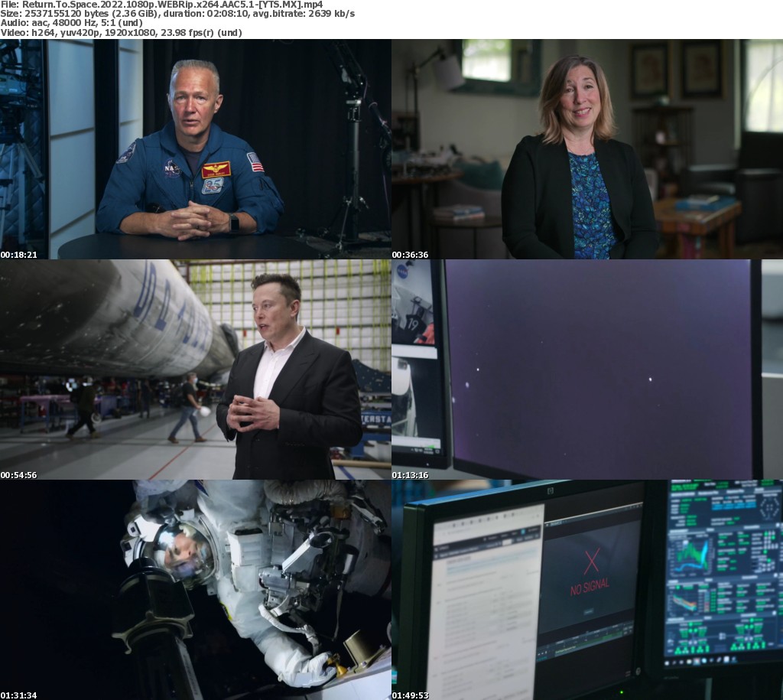Click the 01:31:34 timestamp label
The height and width of the screenshot is (700, 783).
click(x=18, y=695)
